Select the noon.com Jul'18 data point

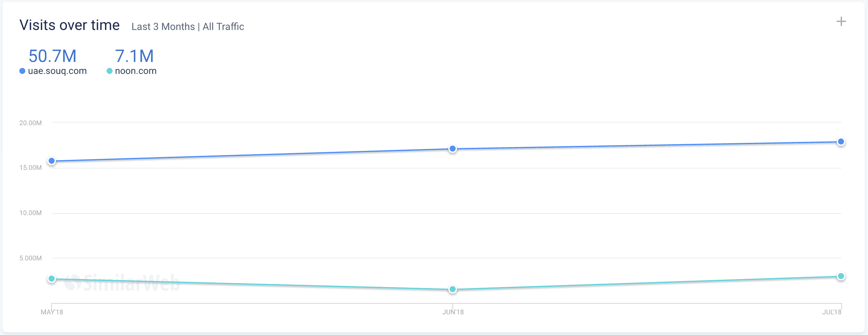tap(841, 276)
